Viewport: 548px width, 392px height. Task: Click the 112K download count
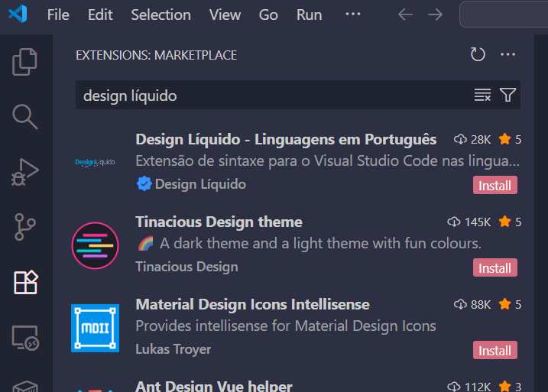point(469,387)
